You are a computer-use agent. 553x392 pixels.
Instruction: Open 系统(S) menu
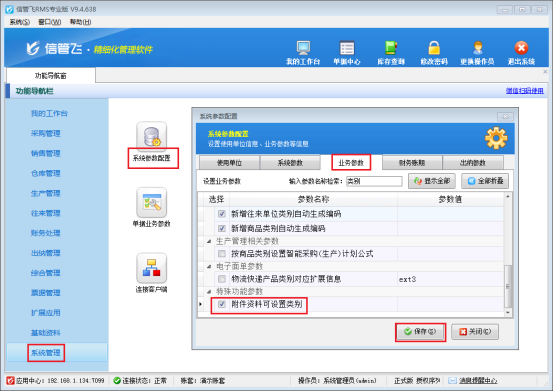19,22
